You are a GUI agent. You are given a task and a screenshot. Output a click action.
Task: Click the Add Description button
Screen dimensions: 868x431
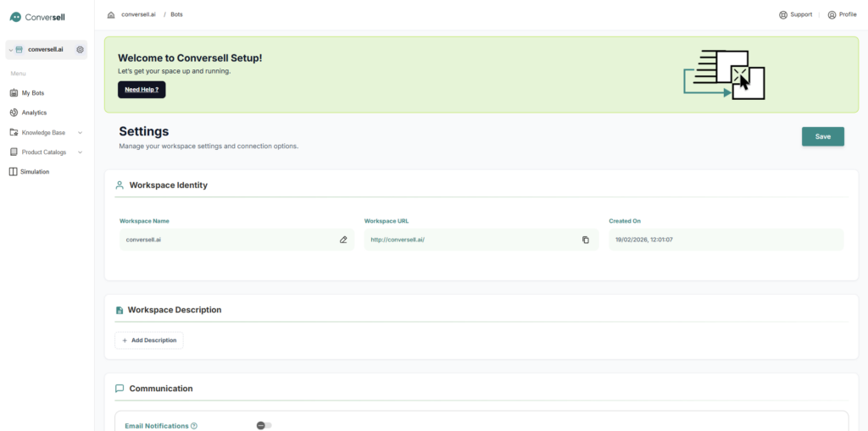pyautogui.click(x=149, y=340)
